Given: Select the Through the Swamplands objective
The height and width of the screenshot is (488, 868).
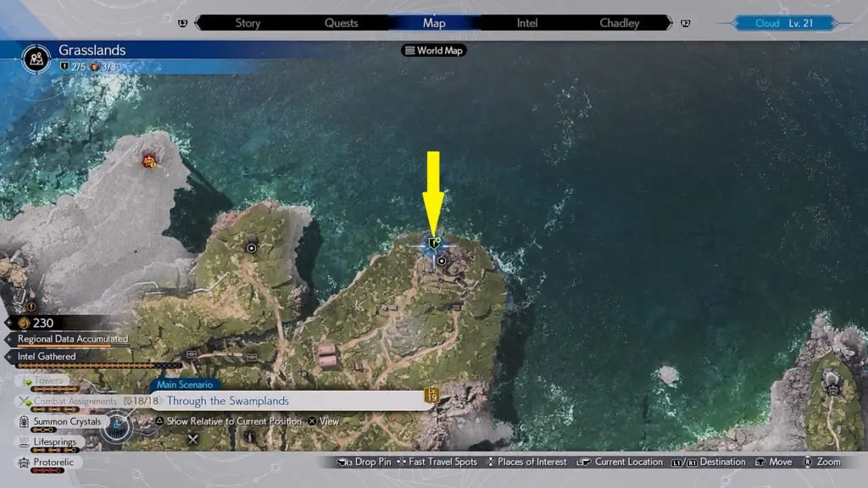Looking at the screenshot, I should 227,401.
